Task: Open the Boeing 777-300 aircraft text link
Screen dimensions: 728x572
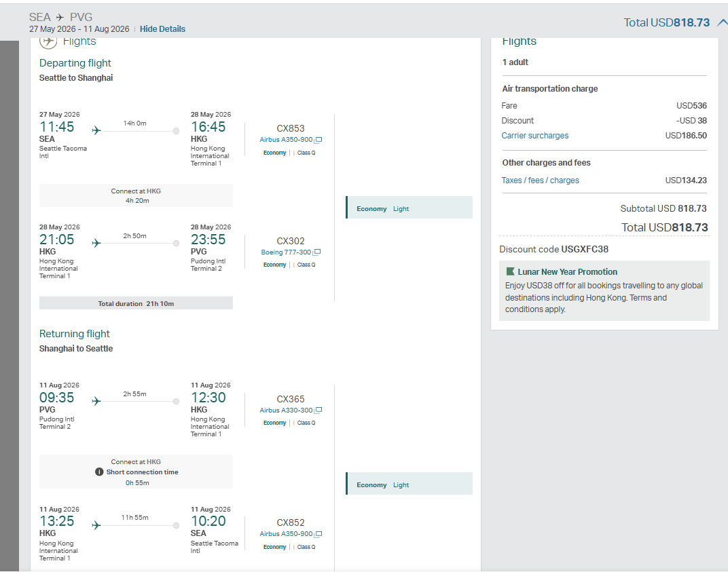Action: coord(287,252)
